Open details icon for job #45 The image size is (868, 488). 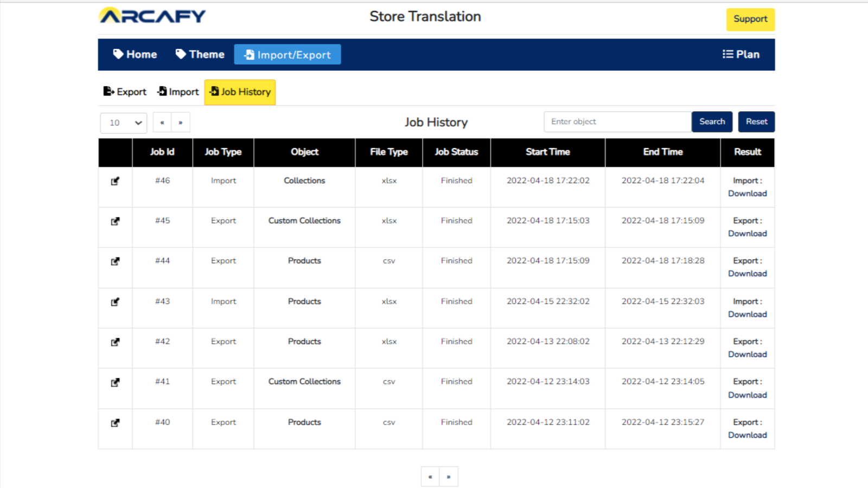click(115, 221)
